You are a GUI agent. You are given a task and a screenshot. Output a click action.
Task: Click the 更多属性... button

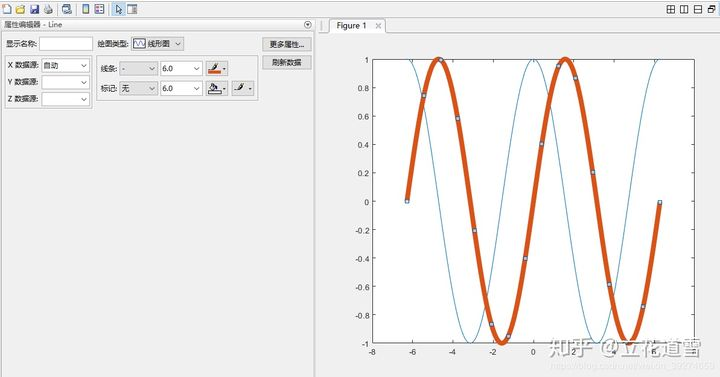[287, 44]
